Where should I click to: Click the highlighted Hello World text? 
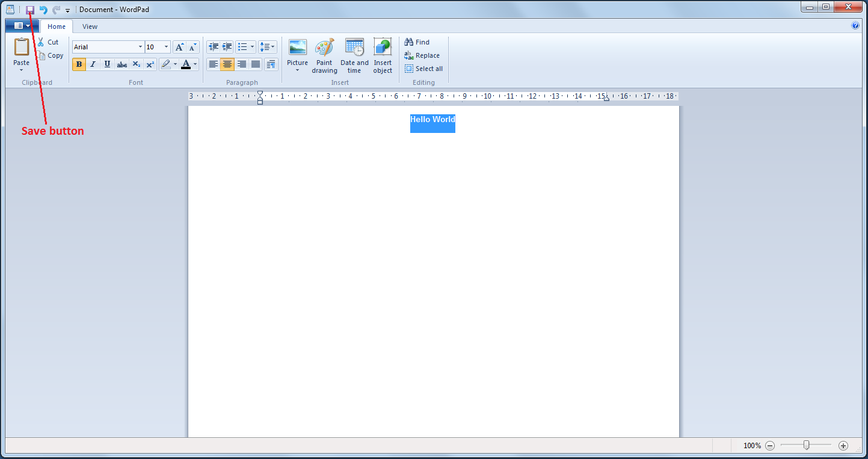pos(432,120)
